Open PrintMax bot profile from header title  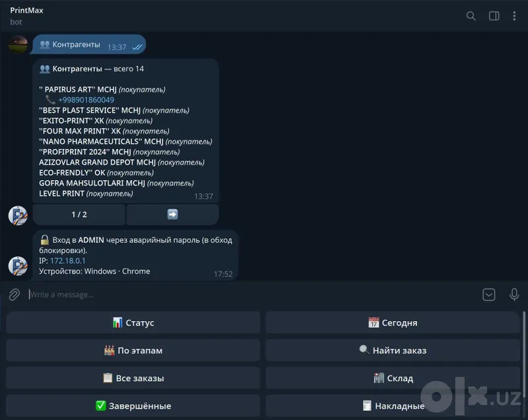click(x=26, y=11)
